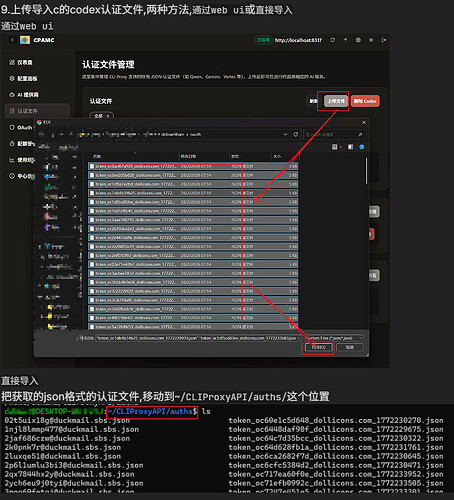Screen dimensions: 454x500
Task: Open the view options icon in file dialog
Action: click(x=335, y=147)
